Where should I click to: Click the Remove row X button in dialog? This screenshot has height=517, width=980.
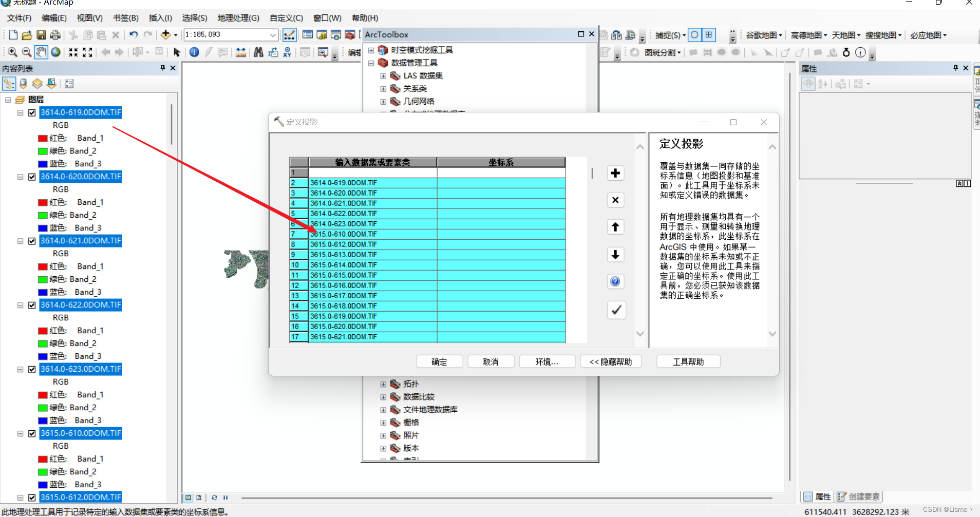(615, 200)
